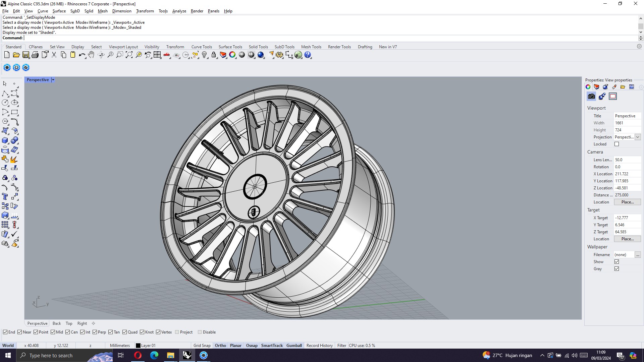Toggle the Locked viewport checkbox
Viewport: 644px width, 362px height.
[x=616, y=144]
